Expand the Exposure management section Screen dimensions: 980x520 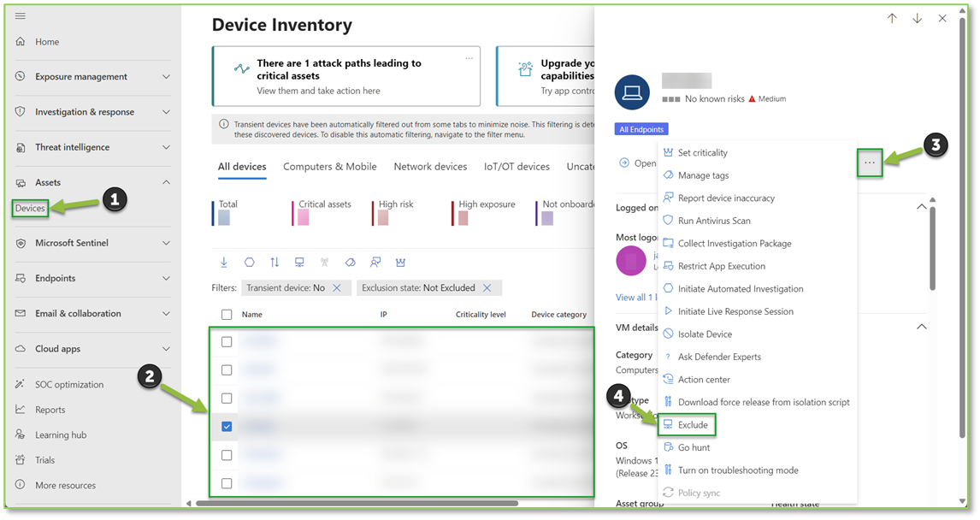coord(166,77)
